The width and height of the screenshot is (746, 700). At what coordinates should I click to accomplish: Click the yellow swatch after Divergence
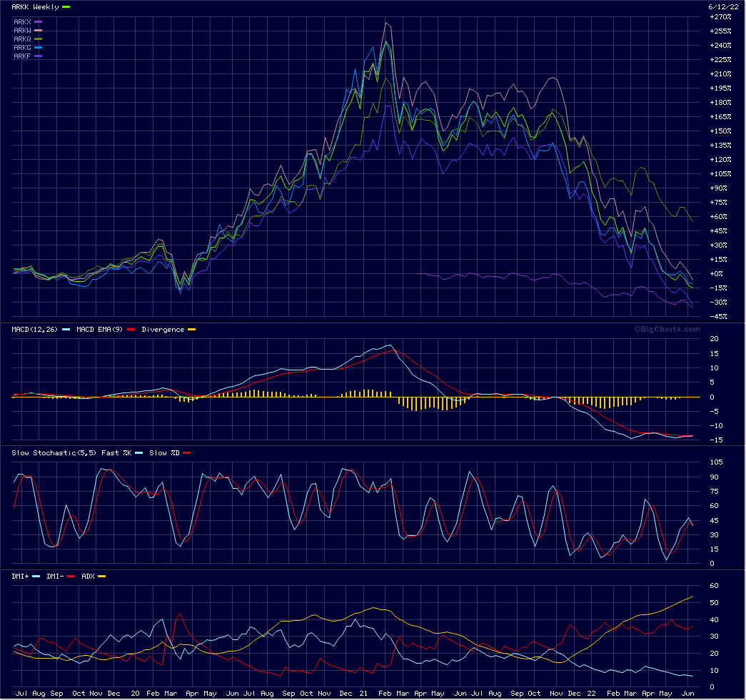tap(192, 330)
